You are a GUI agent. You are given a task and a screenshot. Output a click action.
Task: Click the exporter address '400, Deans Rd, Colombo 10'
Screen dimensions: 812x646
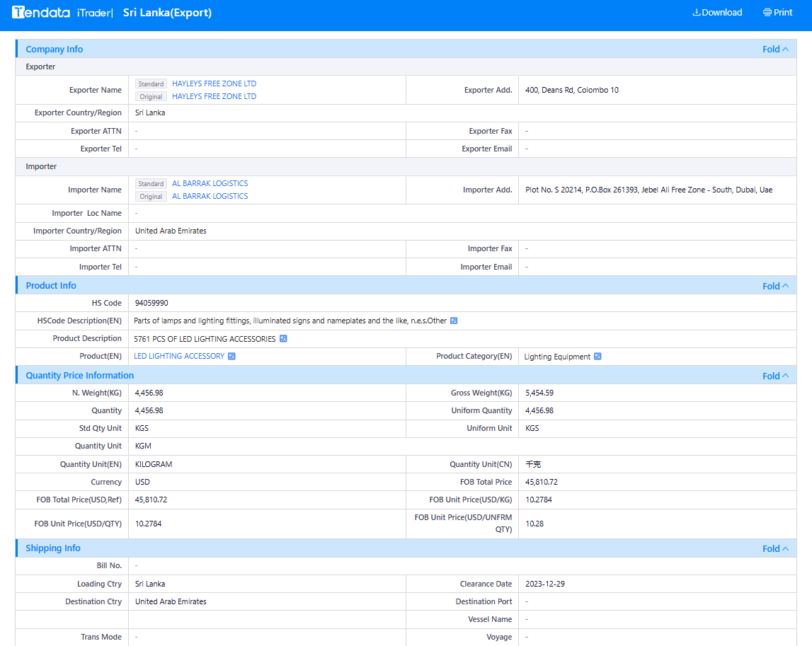pos(572,90)
